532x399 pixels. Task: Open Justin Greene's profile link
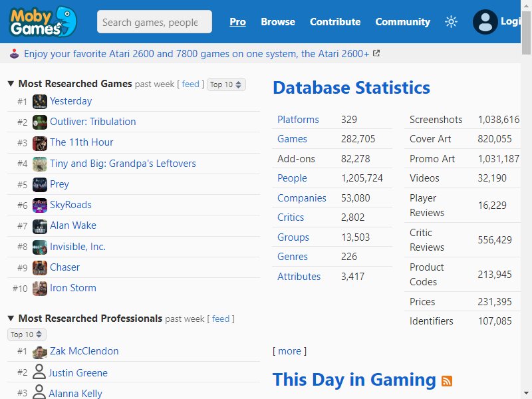[x=78, y=372]
